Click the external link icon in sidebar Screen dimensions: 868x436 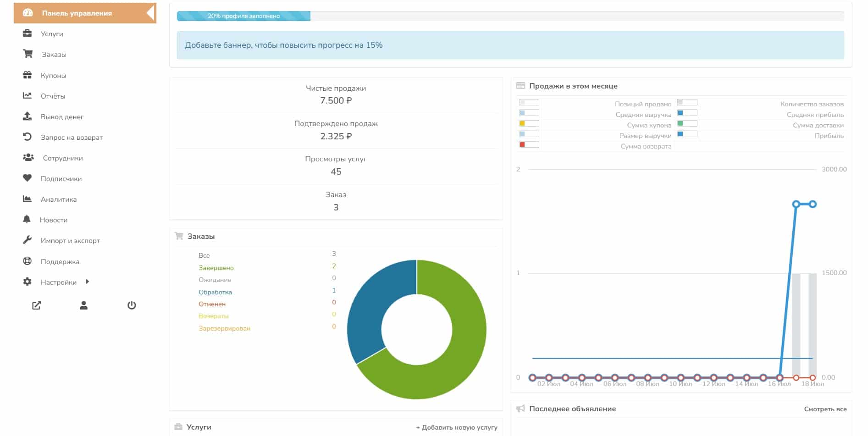click(37, 305)
